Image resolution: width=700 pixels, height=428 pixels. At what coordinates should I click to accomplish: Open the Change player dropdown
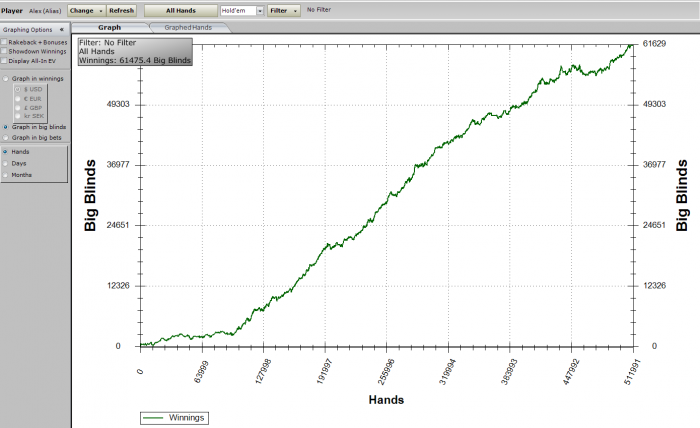point(86,10)
